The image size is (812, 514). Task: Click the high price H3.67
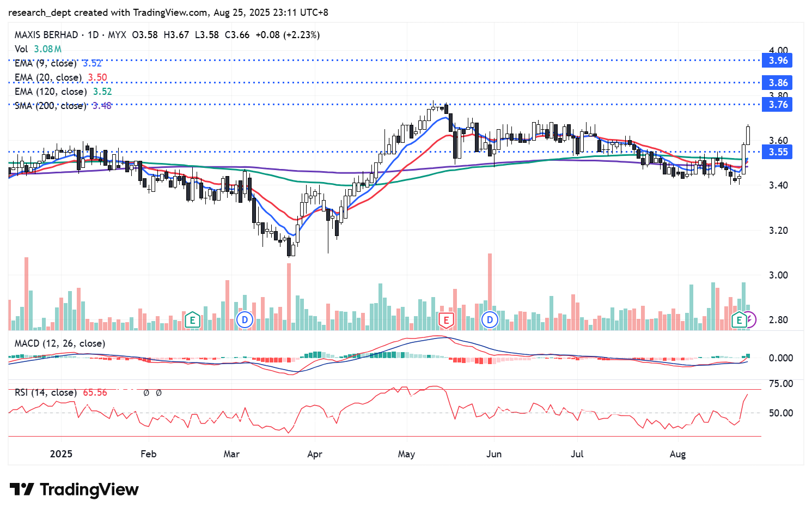pos(176,35)
